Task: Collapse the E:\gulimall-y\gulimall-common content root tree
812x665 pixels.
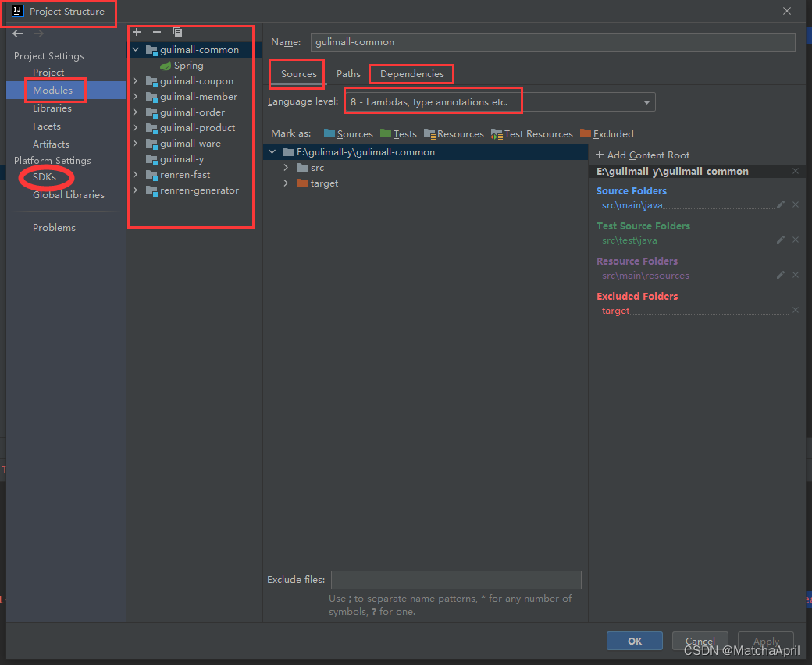Action: (x=272, y=151)
